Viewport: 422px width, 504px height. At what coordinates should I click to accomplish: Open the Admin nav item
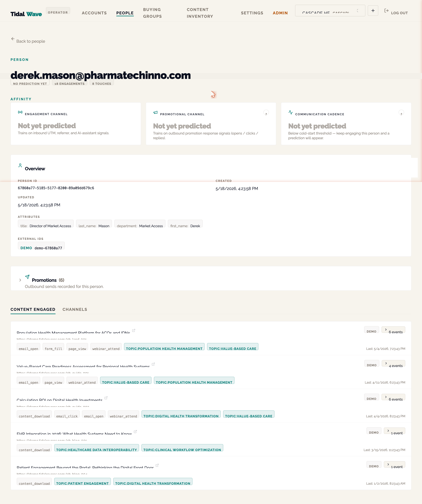(x=280, y=13)
